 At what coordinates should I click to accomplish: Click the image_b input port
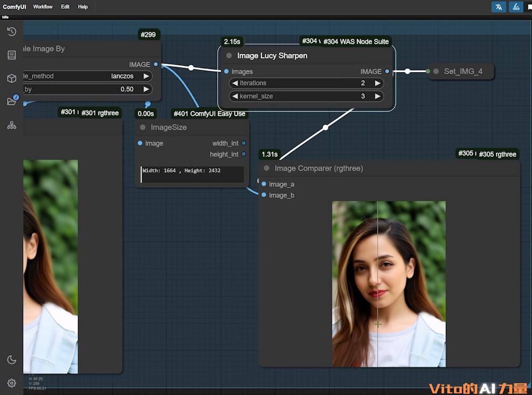[x=264, y=195]
